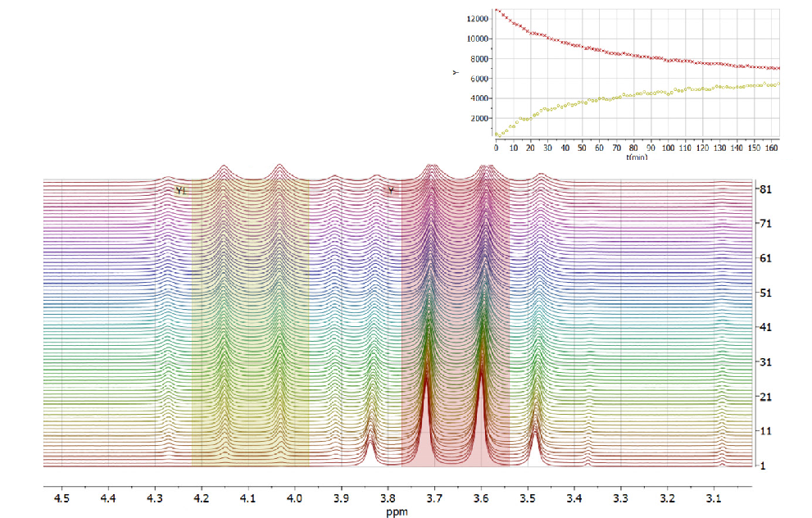This screenshot has width=812, height=518.
Task: Click the 2000 tick on inset Y axis
Action: (479, 119)
